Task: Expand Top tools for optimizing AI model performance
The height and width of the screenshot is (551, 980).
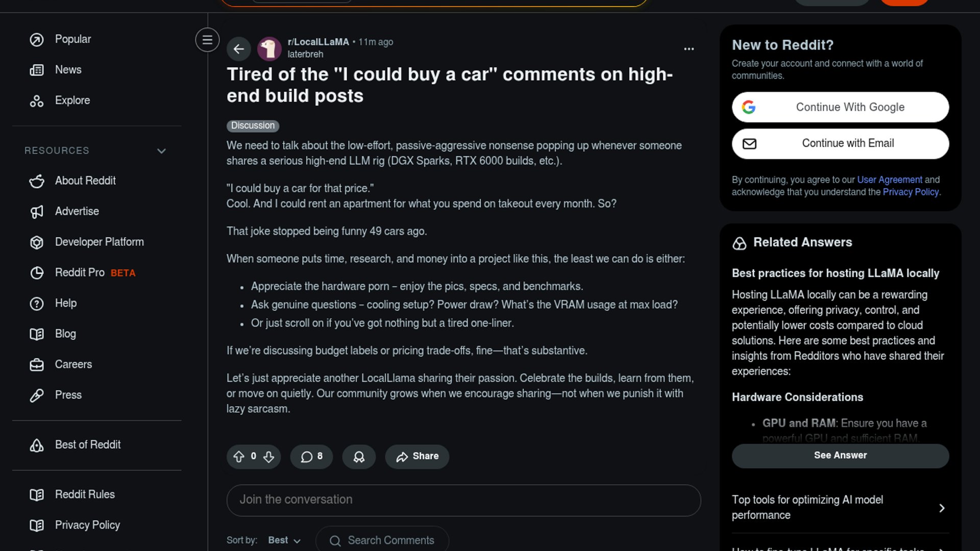Action: click(x=840, y=508)
